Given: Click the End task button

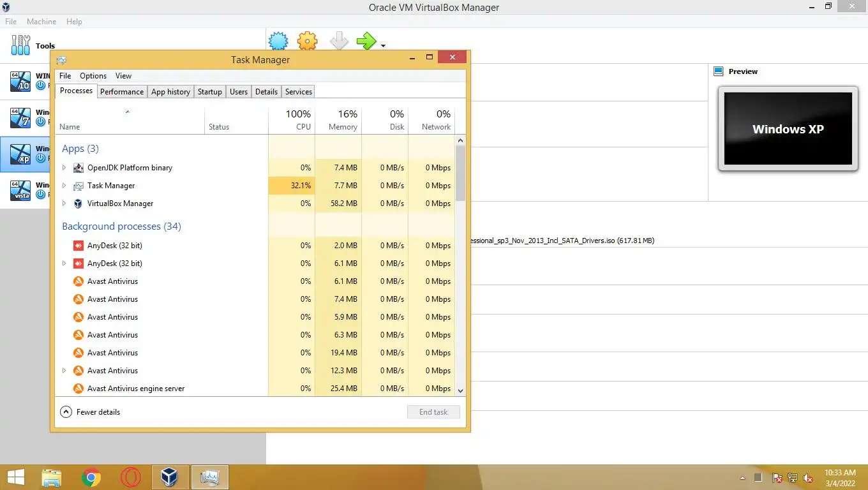Looking at the screenshot, I should tap(433, 412).
